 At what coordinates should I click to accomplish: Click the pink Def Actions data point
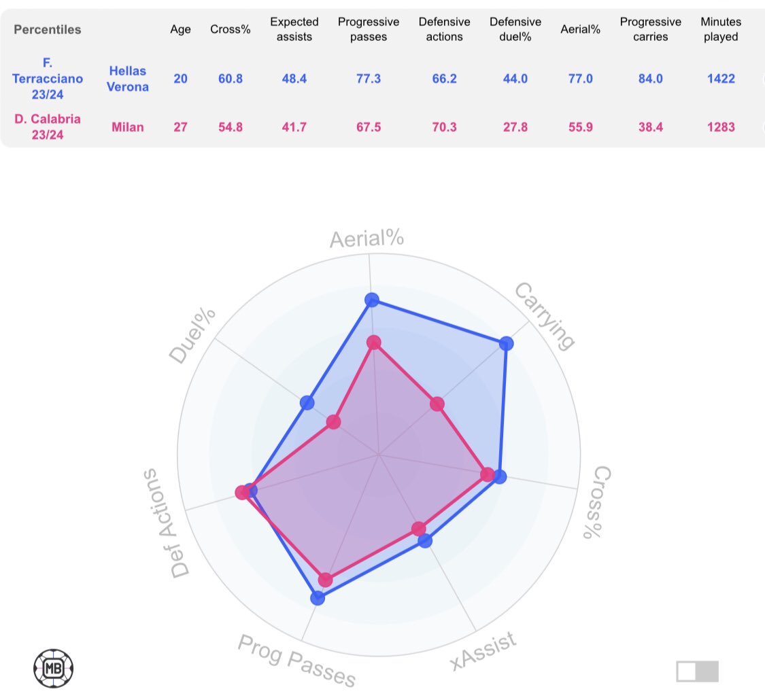click(x=242, y=493)
